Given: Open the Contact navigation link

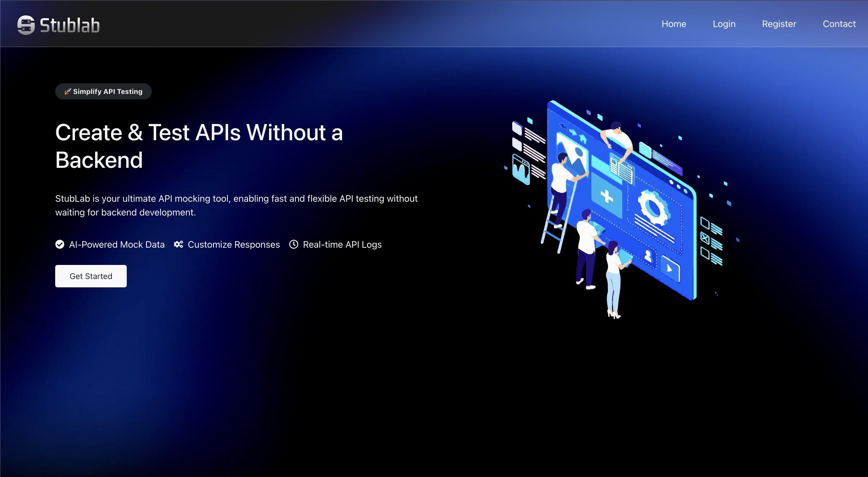Looking at the screenshot, I should (839, 24).
